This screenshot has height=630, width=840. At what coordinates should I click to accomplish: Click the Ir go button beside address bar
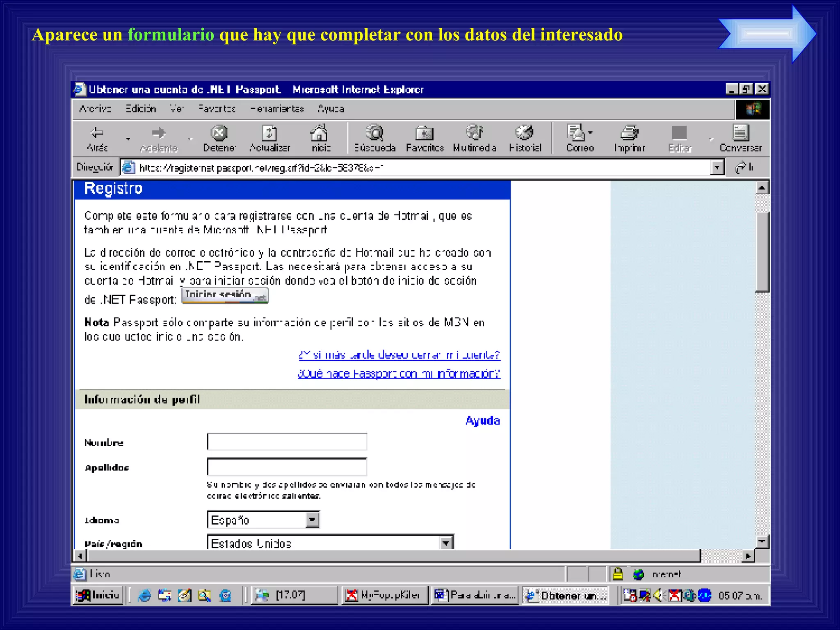pos(744,167)
